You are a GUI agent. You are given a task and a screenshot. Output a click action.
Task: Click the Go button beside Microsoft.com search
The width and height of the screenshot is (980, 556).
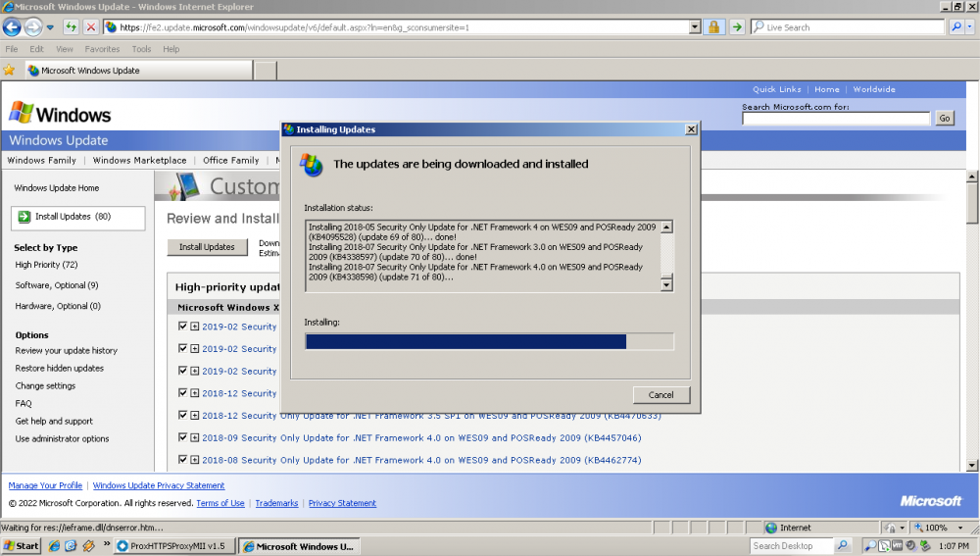pos(945,118)
